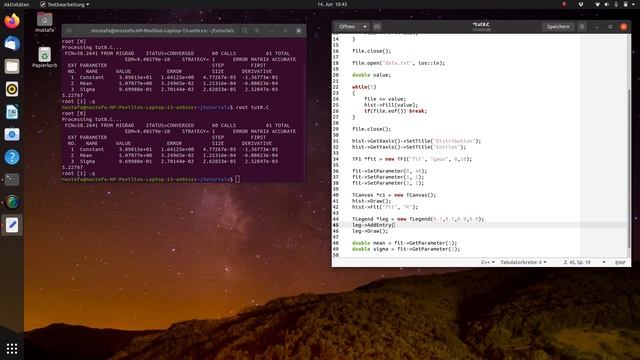This screenshot has width=640, height=360.
Task: Open the Help icon in the dock
Action: (x=12, y=157)
